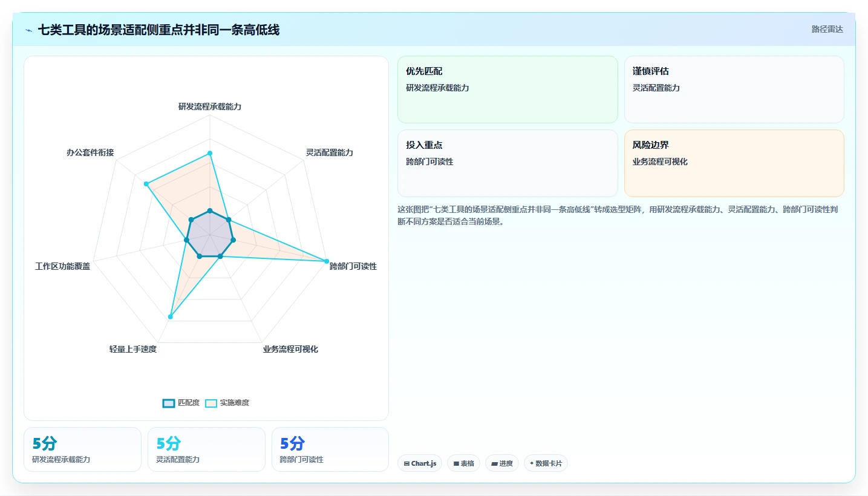Click the 路径雷达 label in header
The width and height of the screenshot is (868, 496).
[827, 29]
